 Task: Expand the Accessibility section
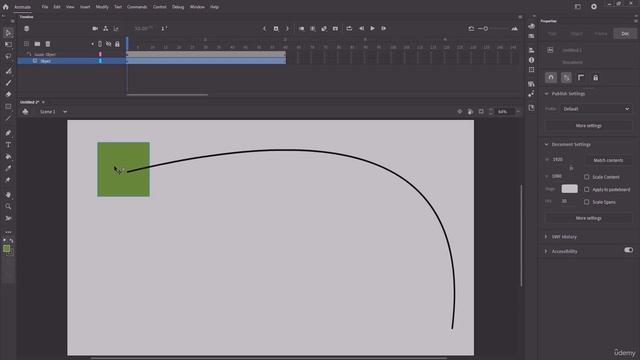coord(546,251)
